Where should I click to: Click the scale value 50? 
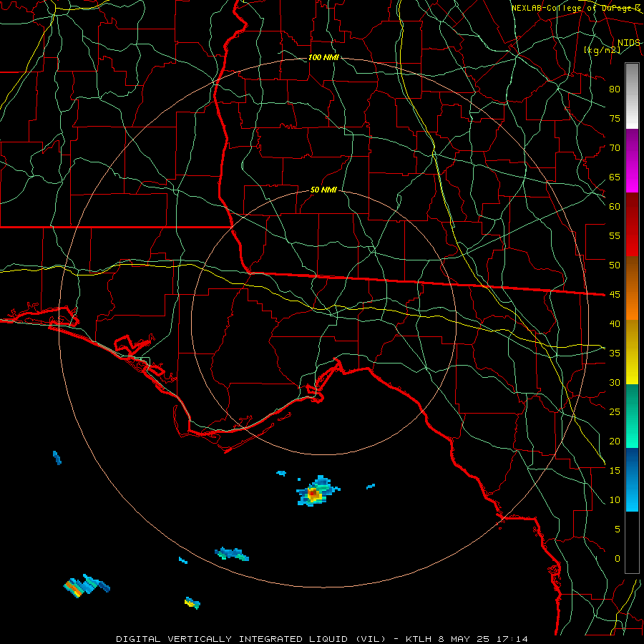click(x=615, y=265)
